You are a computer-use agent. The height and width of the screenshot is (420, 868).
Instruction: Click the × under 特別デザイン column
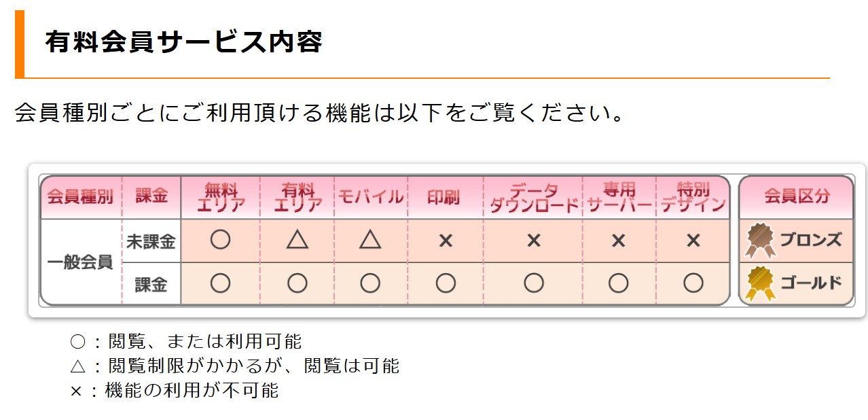coord(693,241)
